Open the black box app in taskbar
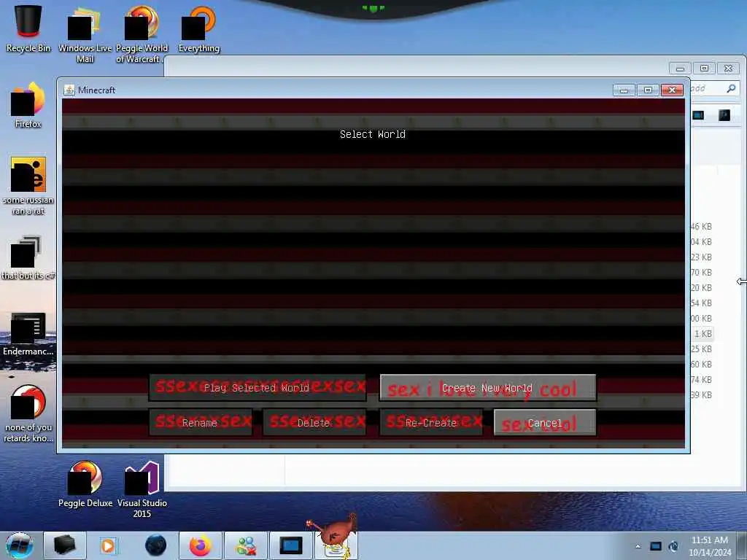The image size is (747, 560). click(x=65, y=545)
